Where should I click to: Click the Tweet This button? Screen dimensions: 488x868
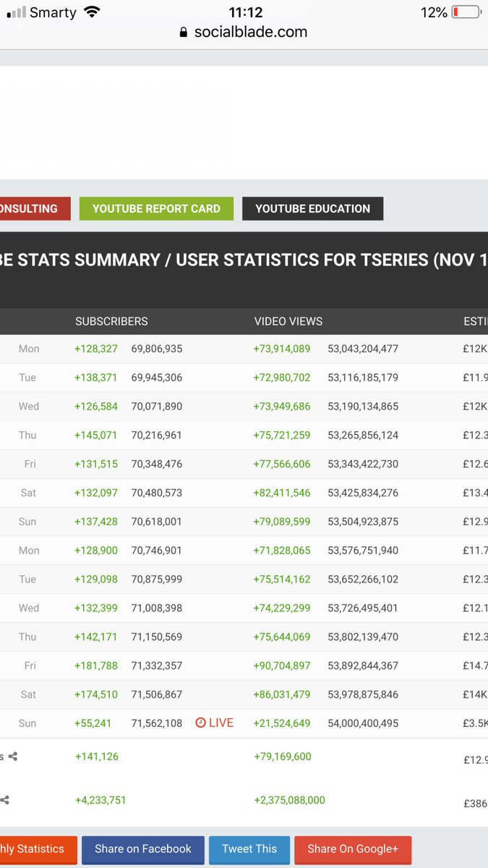[x=249, y=849]
